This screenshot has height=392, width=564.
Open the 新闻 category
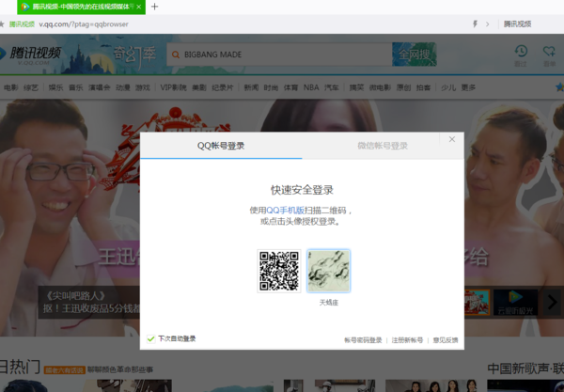click(251, 87)
